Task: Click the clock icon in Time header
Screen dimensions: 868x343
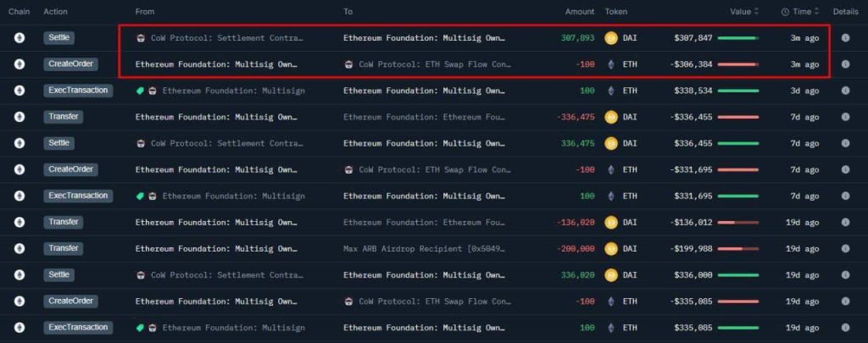Action: [x=785, y=12]
